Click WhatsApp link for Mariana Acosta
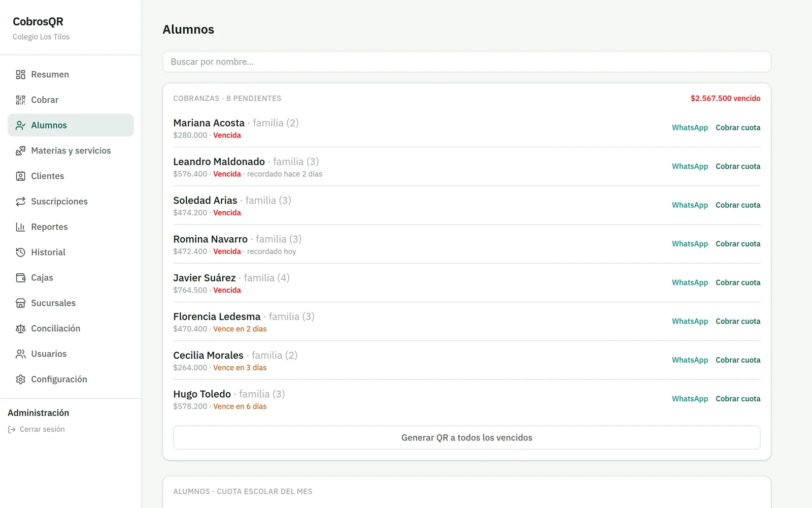The width and height of the screenshot is (812, 508). [x=690, y=128]
